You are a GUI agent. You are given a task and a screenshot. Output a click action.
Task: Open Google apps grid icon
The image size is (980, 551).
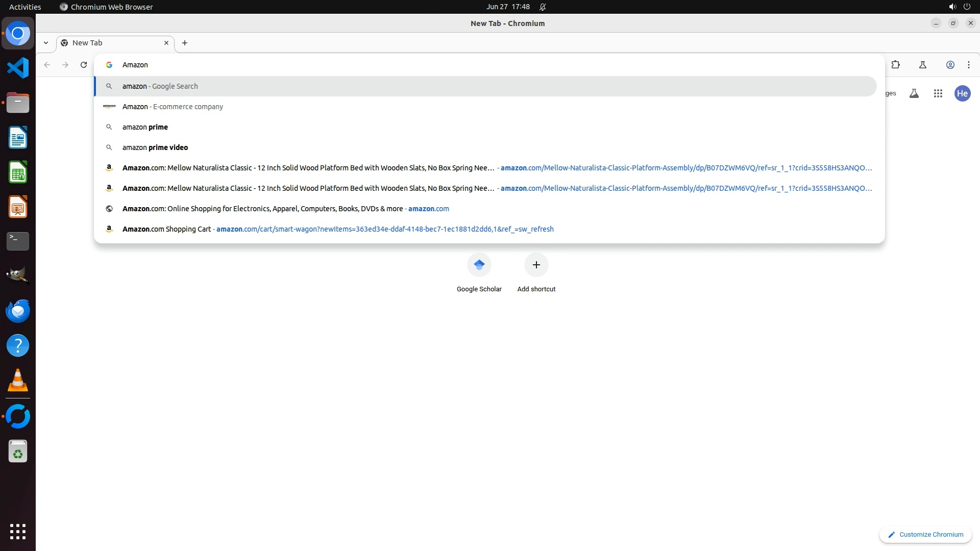[938, 93]
